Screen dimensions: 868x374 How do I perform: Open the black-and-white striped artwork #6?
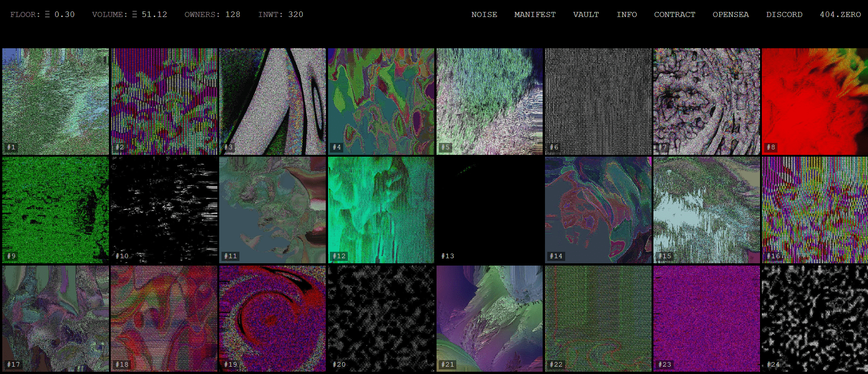coord(598,102)
